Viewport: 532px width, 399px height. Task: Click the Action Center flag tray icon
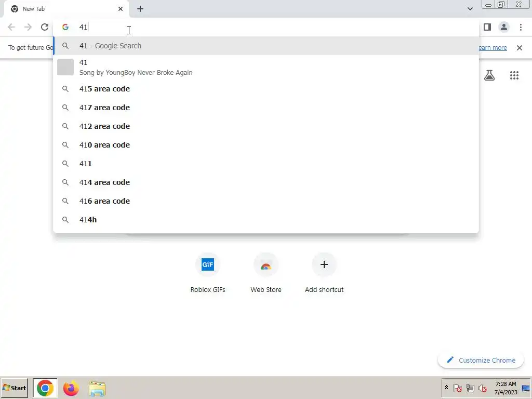tap(457, 388)
